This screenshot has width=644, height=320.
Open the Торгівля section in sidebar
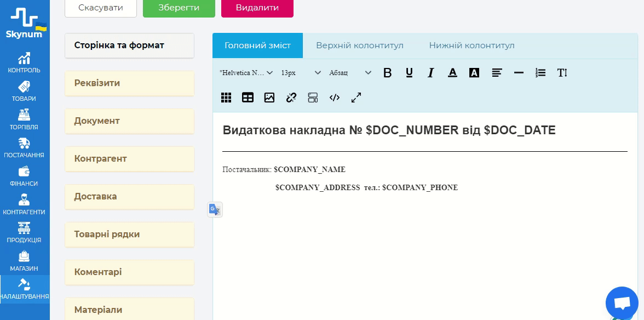(24, 119)
